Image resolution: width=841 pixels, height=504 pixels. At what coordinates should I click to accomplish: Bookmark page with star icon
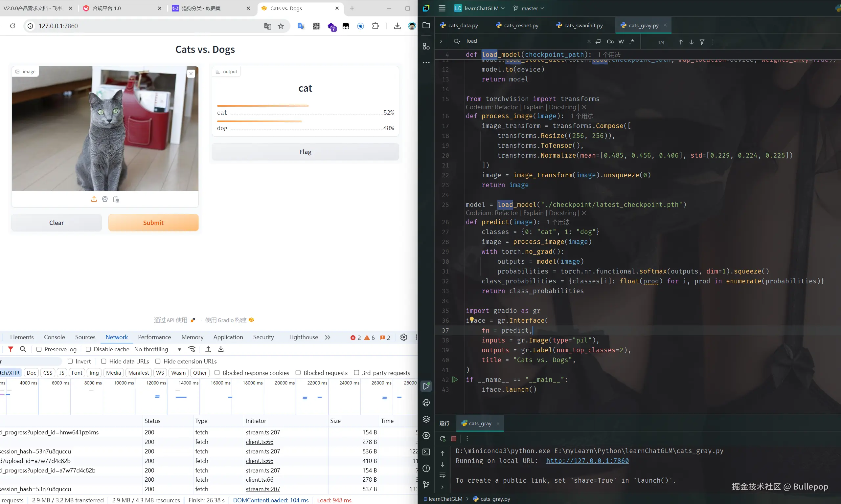click(281, 26)
